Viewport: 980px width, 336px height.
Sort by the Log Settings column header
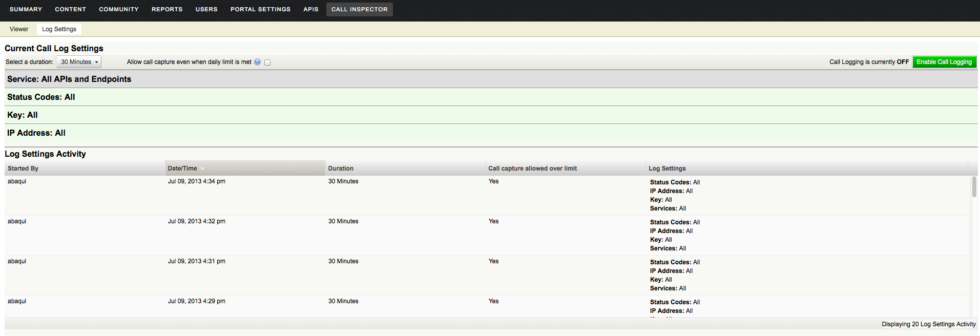(x=807, y=169)
